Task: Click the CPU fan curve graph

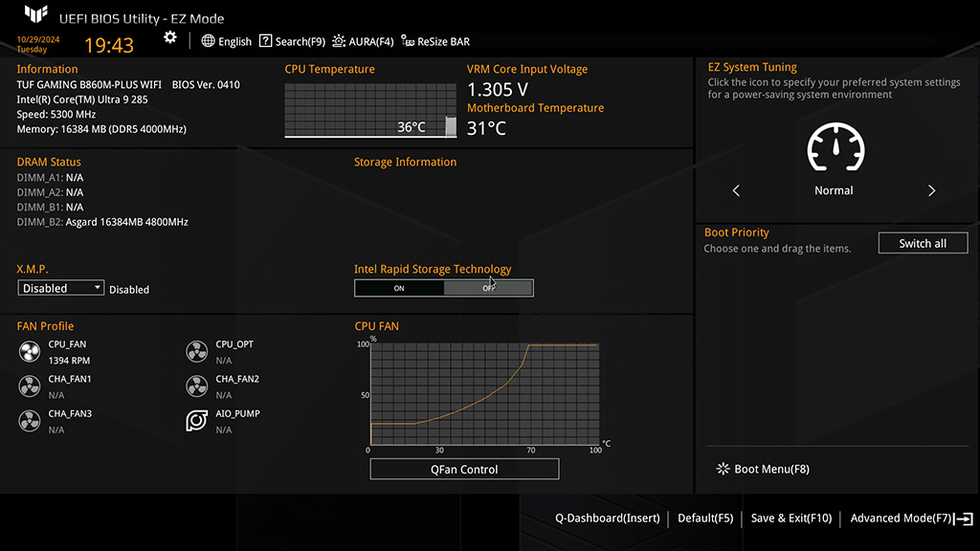Action: tap(483, 394)
